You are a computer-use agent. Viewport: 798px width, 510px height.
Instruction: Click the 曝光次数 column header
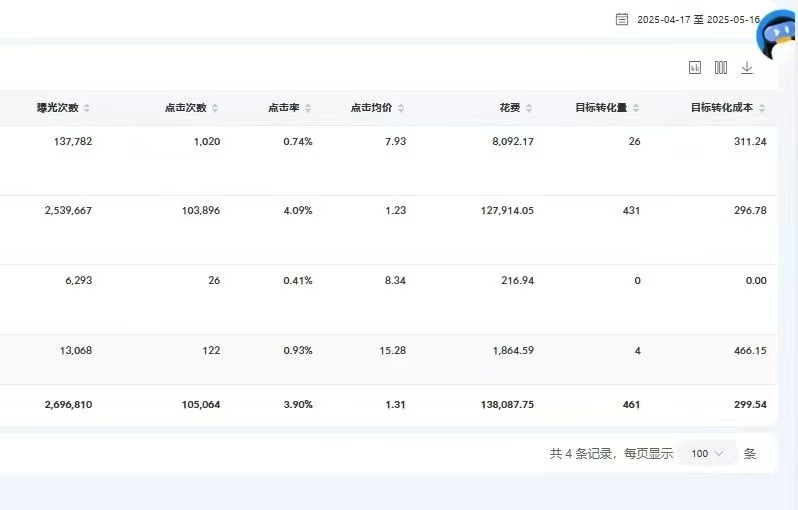[58, 108]
